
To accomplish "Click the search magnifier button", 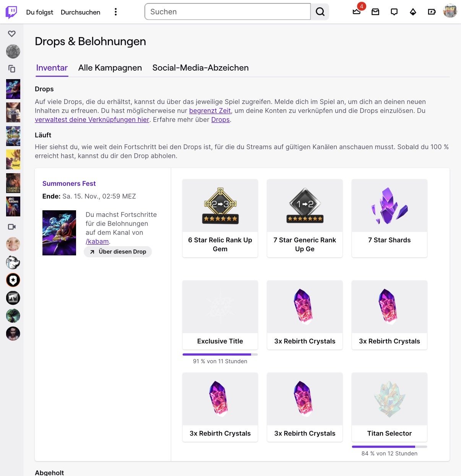I will click(x=320, y=12).
